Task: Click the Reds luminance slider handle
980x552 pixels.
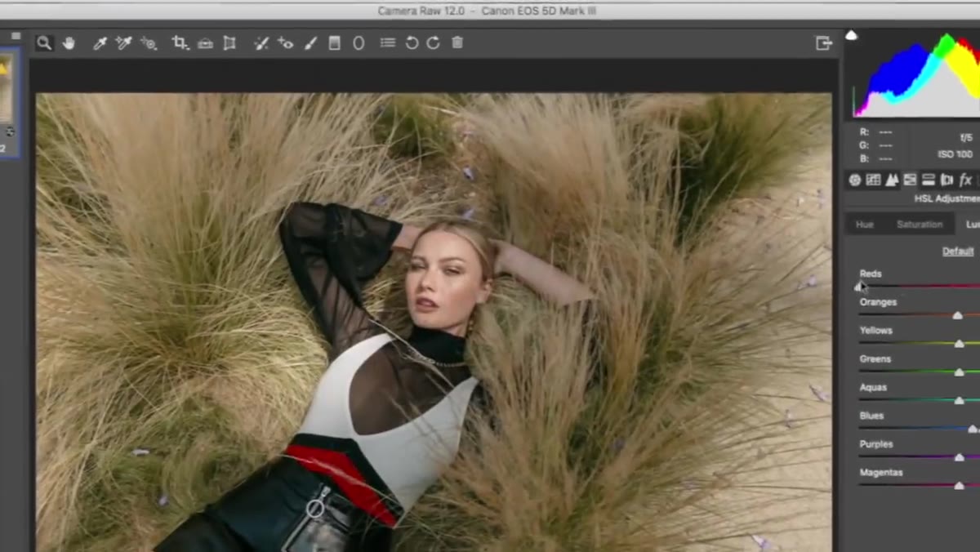Action: point(859,287)
